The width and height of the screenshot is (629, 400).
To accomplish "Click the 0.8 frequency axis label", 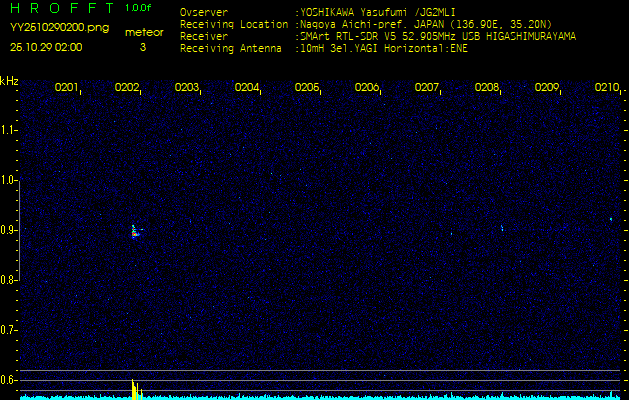I will (x=8, y=280).
